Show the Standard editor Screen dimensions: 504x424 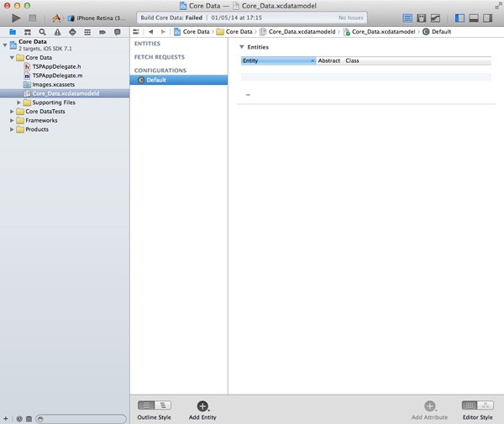[x=407, y=18]
